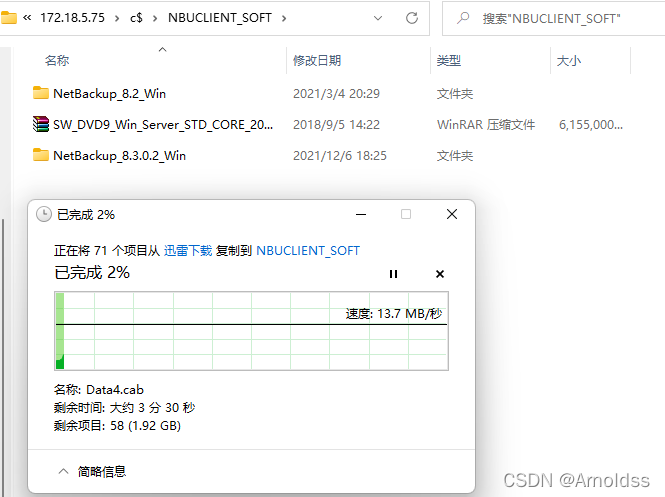This screenshot has height=497, width=665.
Task: Pause the file copy operation
Action: 393,274
